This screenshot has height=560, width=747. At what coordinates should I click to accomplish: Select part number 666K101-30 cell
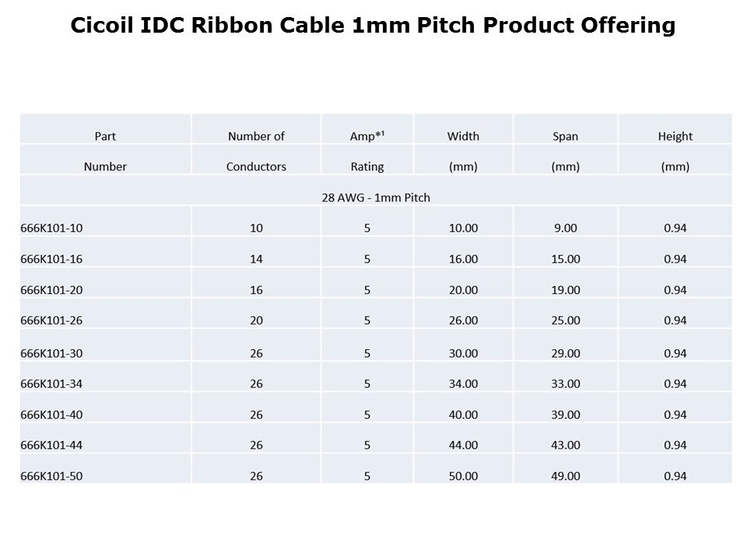click(51, 353)
